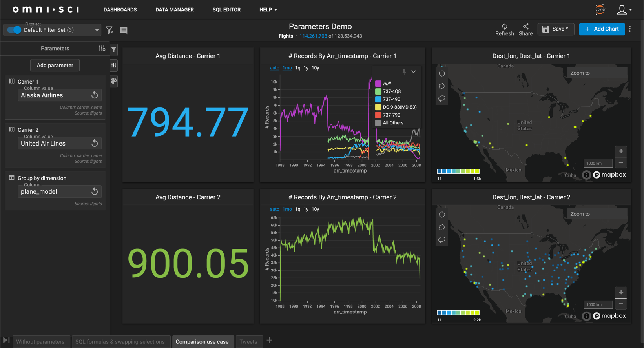Click the Share dashboard icon
Image resolution: width=644 pixels, height=348 pixels.
tap(525, 27)
